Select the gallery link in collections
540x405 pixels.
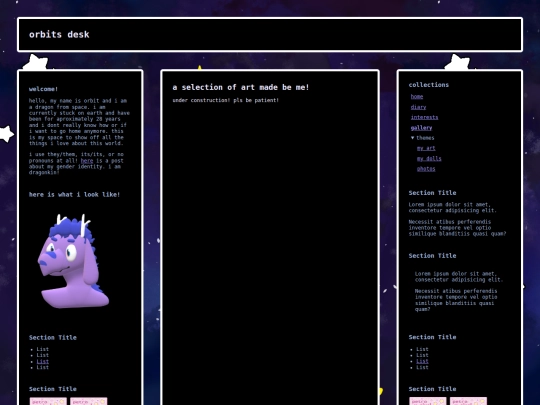tap(421, 128)
